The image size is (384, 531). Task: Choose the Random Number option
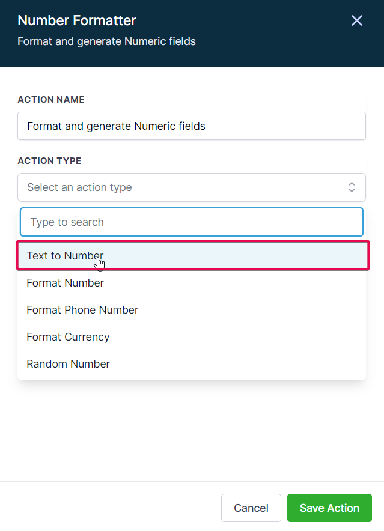tap(191, 364)
